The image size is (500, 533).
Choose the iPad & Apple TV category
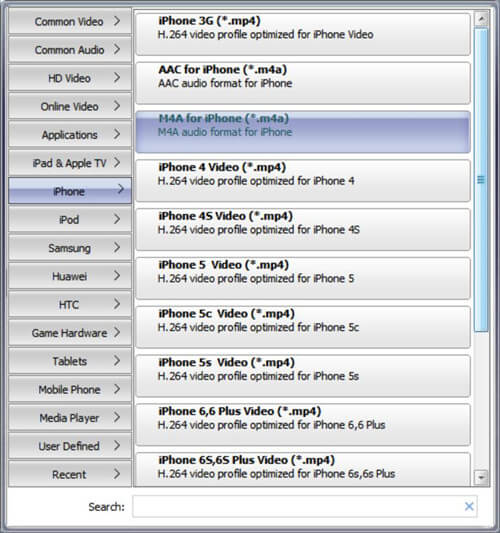point(70,163)
